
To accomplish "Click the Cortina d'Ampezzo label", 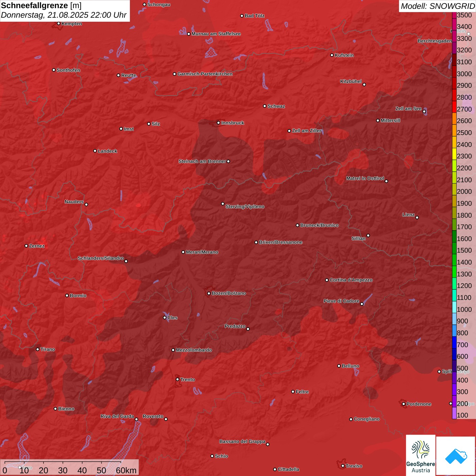I will [x=351, y=280].
